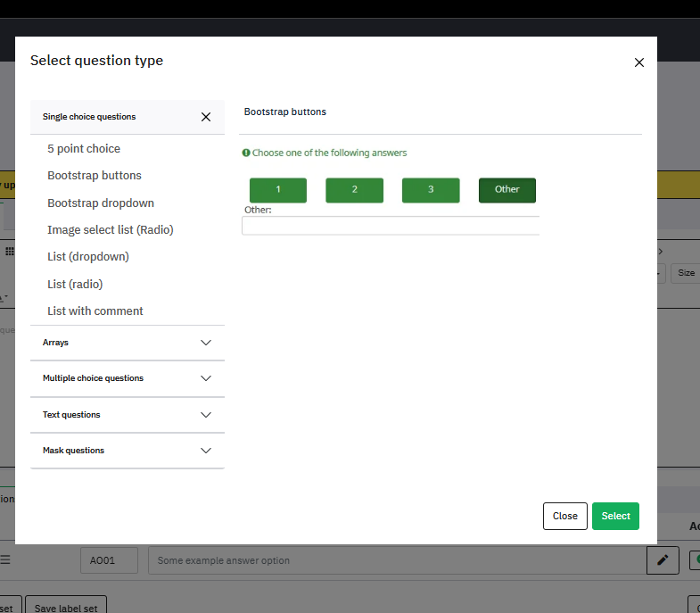Close the Select question type dialog with X
Screen dimensions: 700x613
[x=638, y=62]
